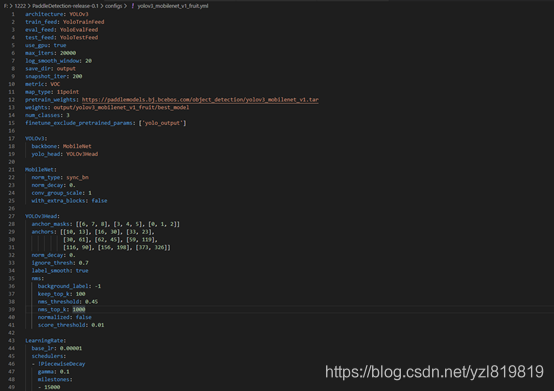Click the 'nms:' key on line 35
Image resolution: width=554 pixels, height=391 pixels.
pyautogui.click(x=38, y=278)
